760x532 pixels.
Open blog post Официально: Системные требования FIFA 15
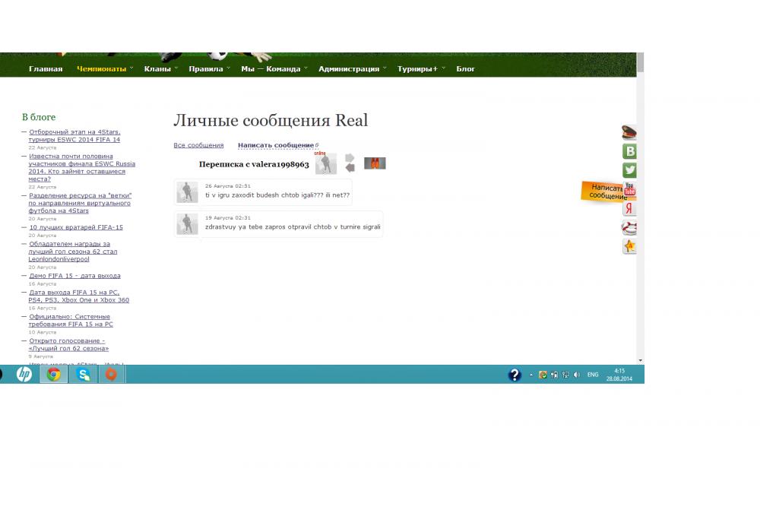tap(71, 320)
